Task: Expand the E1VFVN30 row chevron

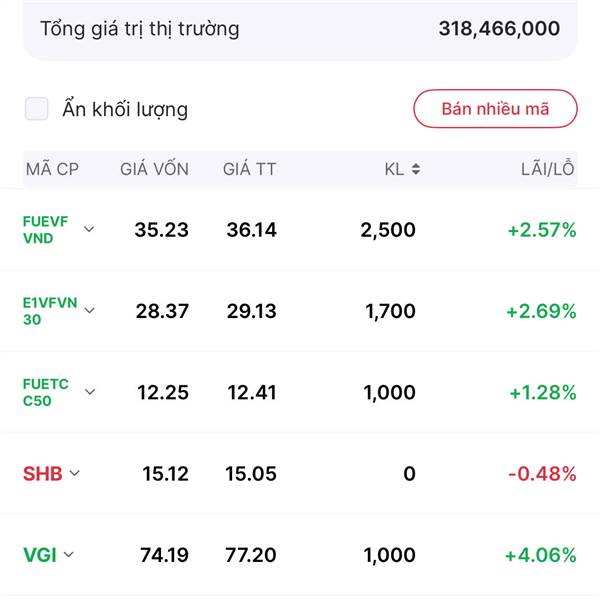Action: 89,310
